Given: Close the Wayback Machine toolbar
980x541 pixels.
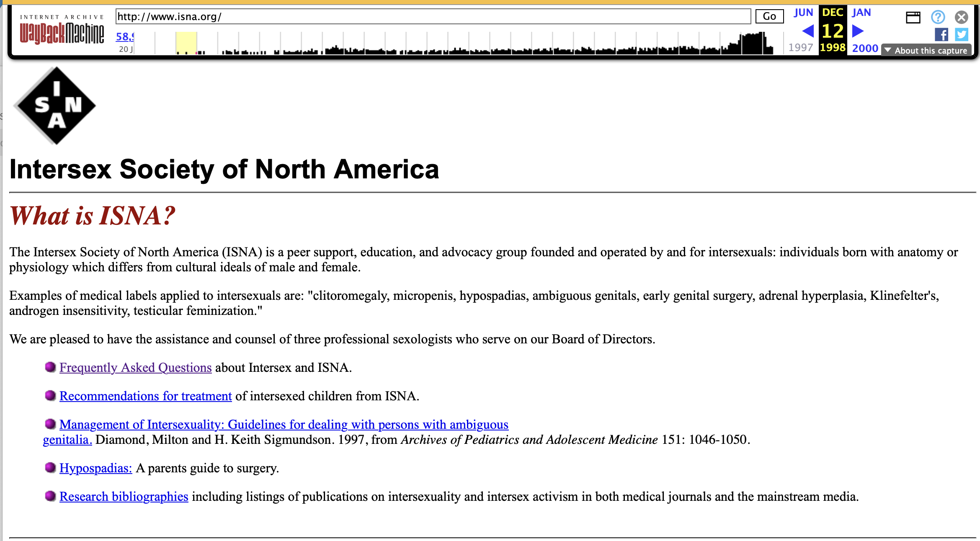Looking at the screenshot, I should [x=962, y=17].
